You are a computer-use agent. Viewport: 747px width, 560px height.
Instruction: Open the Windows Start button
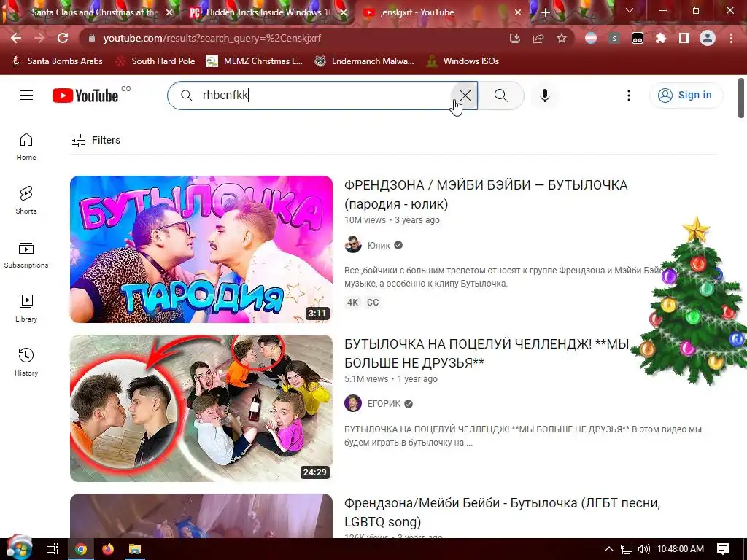pos(19,548)
